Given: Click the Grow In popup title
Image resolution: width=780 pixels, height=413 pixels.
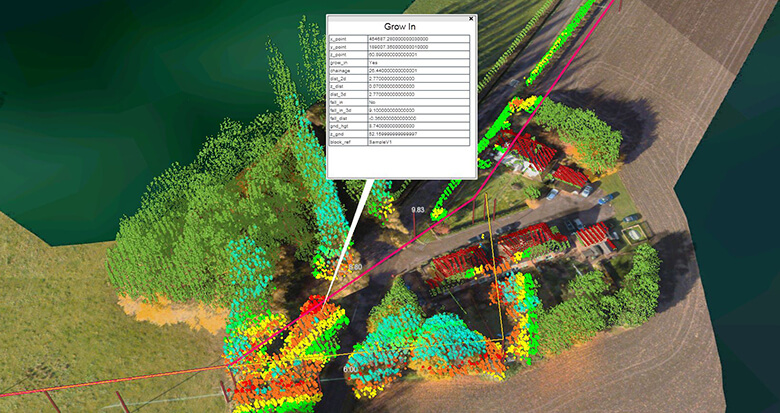Looking at the screenshot, I should click(401, 26).
